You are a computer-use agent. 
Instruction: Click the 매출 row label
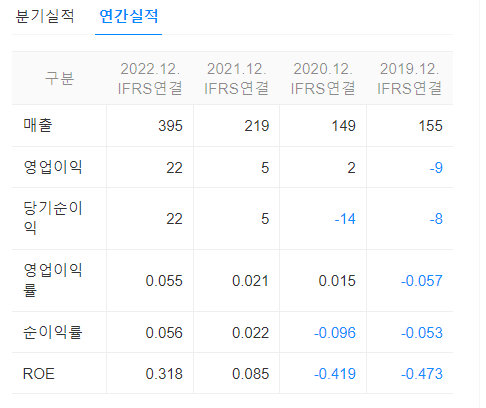click(38, 126)
